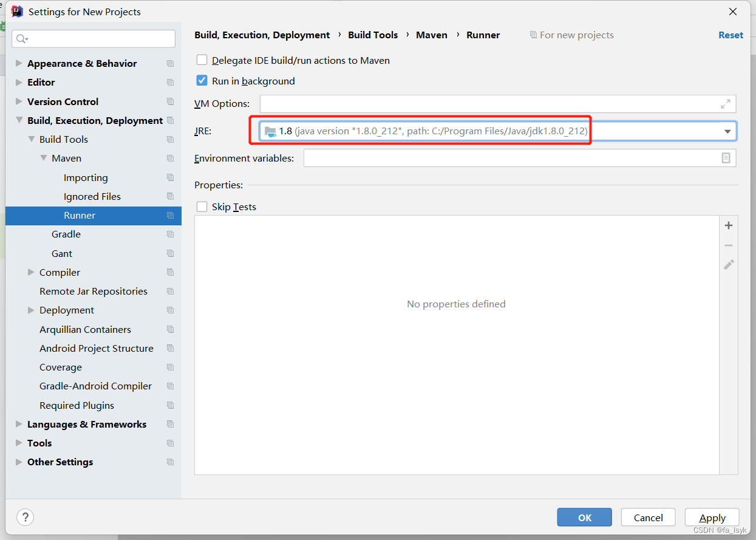756x540 pixels.
Task: Click the edit property pencil icon
Action: tap(729, 264)
